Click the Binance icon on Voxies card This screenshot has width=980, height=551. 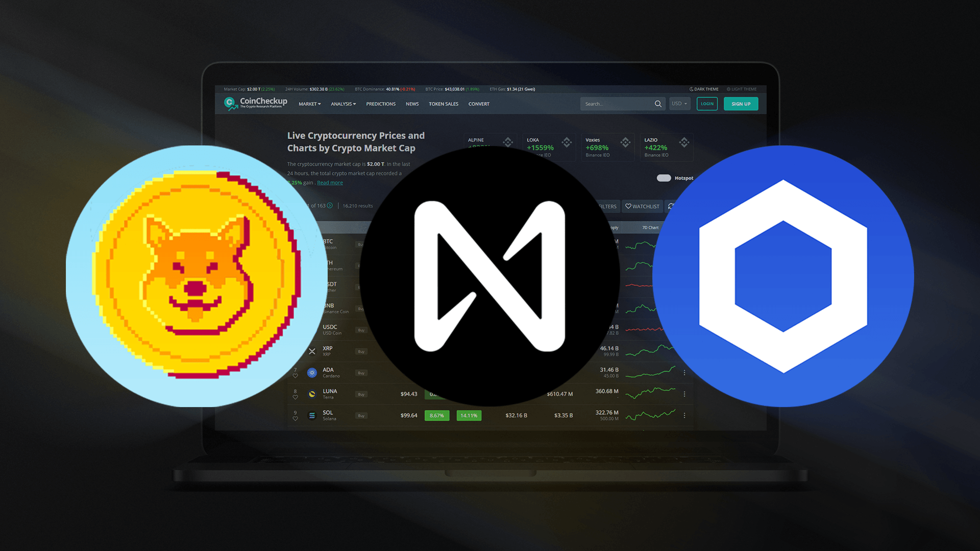click(625, 142)
